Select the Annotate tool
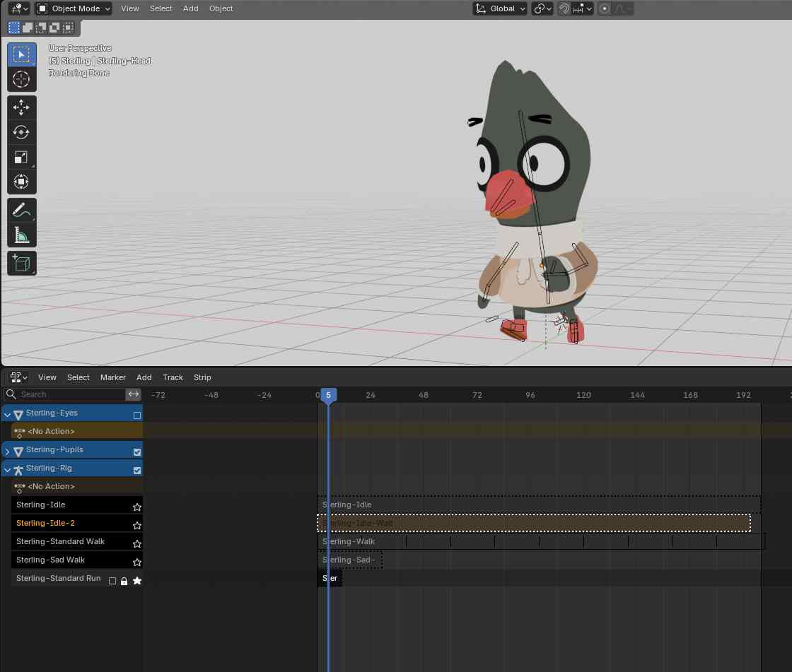 pyautogui.click(x=21, y=210)
